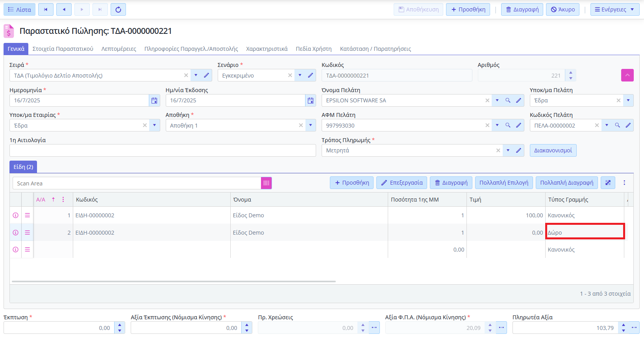Click in the 1η Αιτιολογία text field
Viewport: 644px width, 337px height.
163,150
